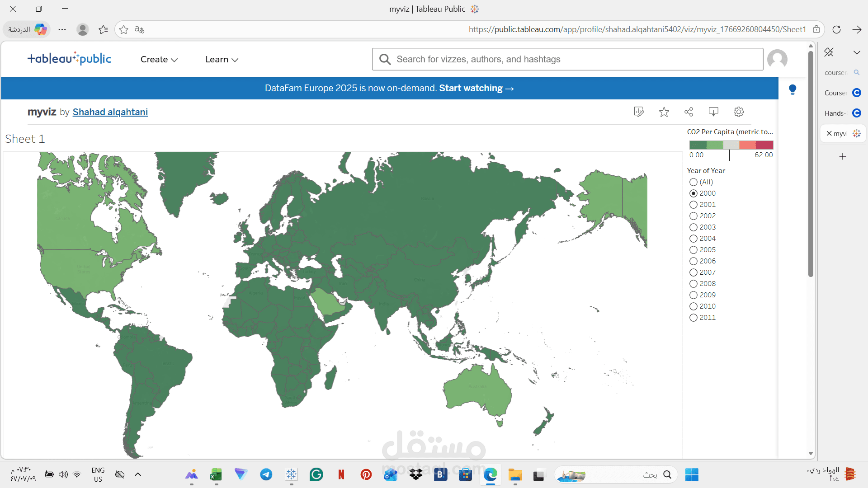Viewport: 868px width, 488px height.
Task: Select the (All) year radio button
Action: (693, 182)
